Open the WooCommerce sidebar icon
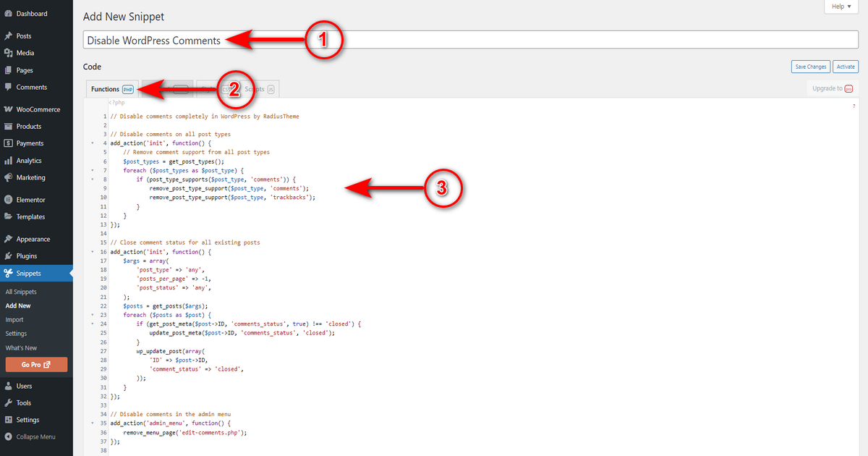Image resolution: width=868 pixels, height=456 pixels. pos(8,109)
